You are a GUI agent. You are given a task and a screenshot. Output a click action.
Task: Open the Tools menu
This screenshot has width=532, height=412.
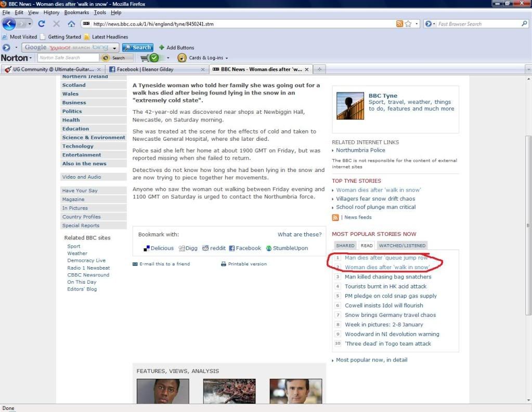point(100,12)
